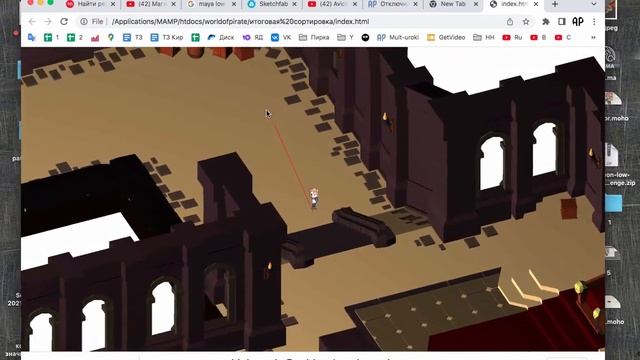Open the "C" YouTube bookmark
Screen dimensions: 640x360
tap(563, 38)
